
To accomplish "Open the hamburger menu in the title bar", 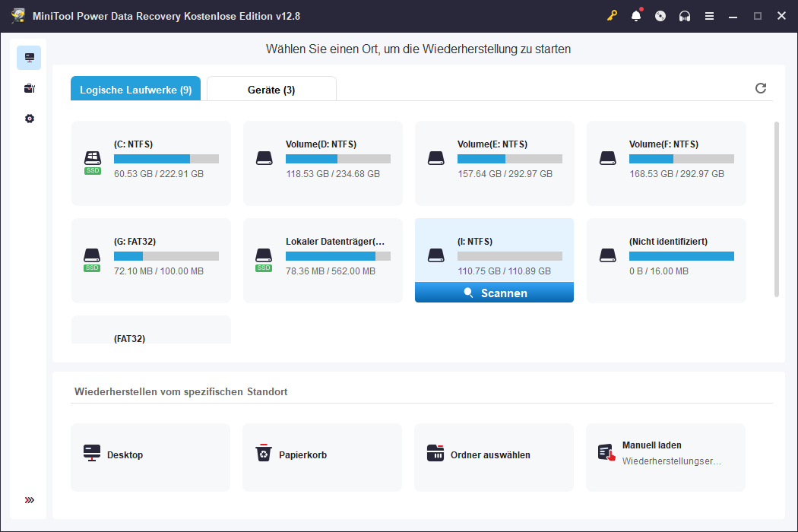I will [x=709, y=15].
